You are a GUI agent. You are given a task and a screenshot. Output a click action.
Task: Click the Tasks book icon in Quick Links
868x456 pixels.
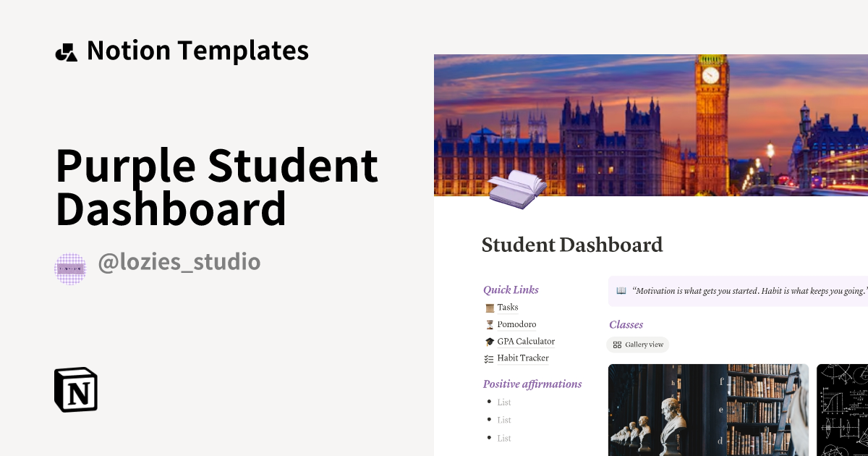[x=490, y=307]
